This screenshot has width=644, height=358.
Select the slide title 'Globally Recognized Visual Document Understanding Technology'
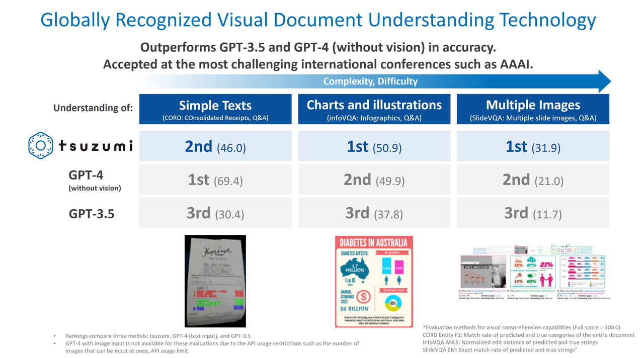318,20
